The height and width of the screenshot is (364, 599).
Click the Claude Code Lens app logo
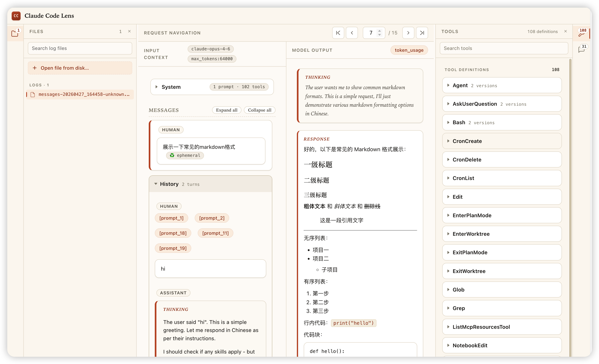pos(16,16)
